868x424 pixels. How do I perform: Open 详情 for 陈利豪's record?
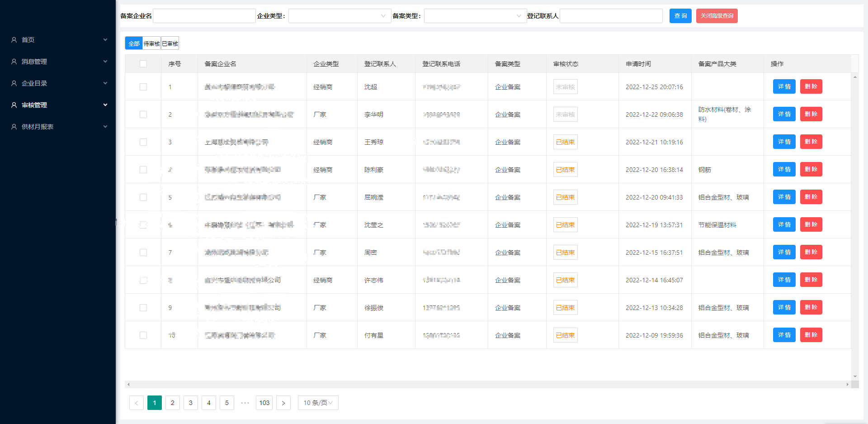point(784,169)
